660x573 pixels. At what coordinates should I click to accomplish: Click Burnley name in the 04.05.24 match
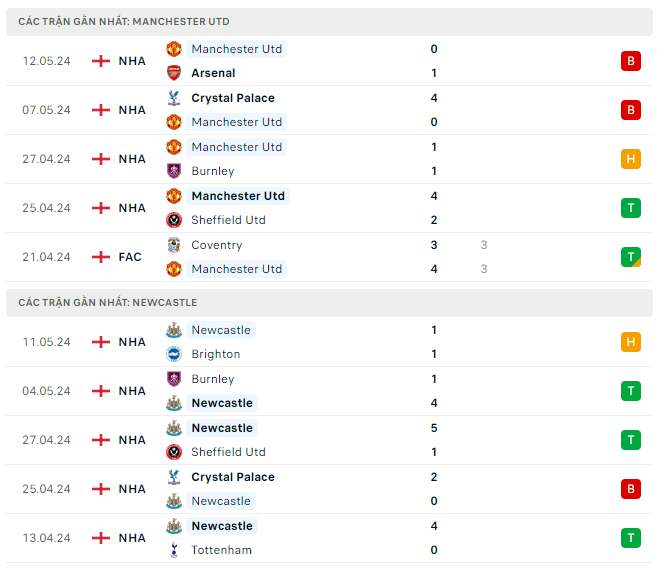pos(212,379)
